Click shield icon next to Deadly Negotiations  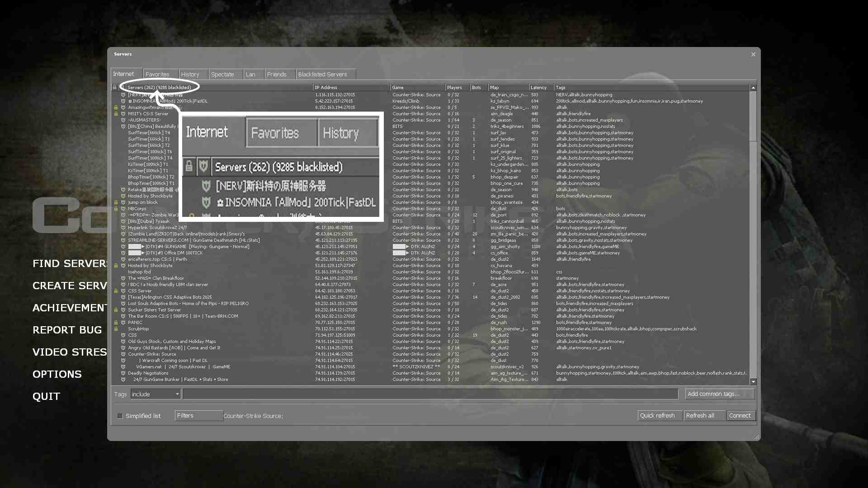coord(123,373)
